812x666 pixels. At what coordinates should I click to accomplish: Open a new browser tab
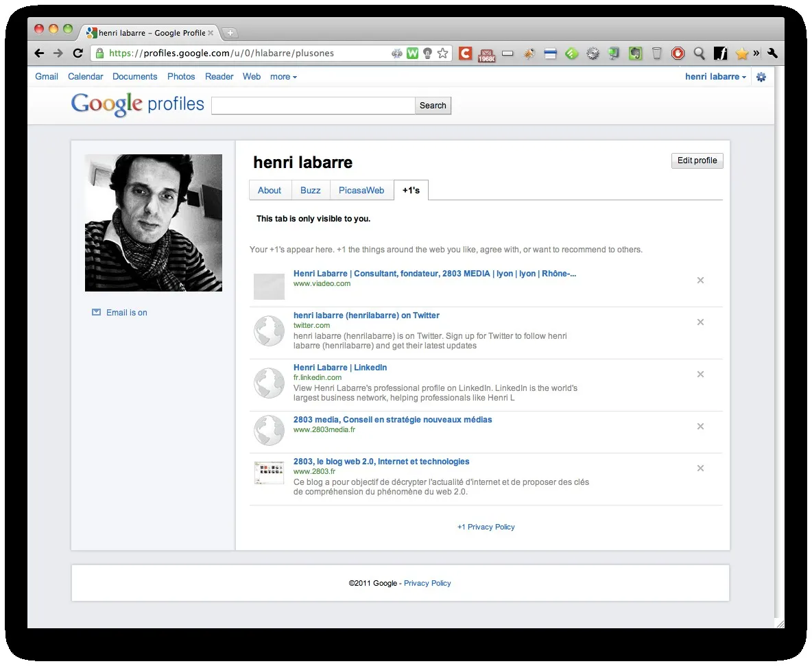pos(230,33)
